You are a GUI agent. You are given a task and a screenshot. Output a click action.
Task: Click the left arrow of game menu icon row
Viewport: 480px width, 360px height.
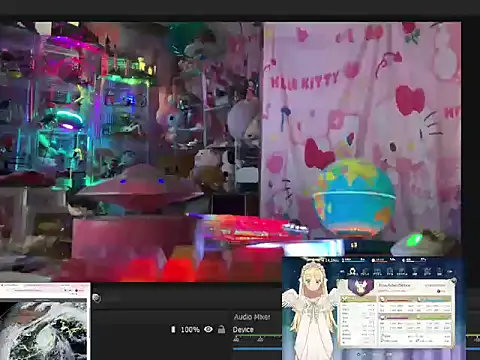(341, 272)
